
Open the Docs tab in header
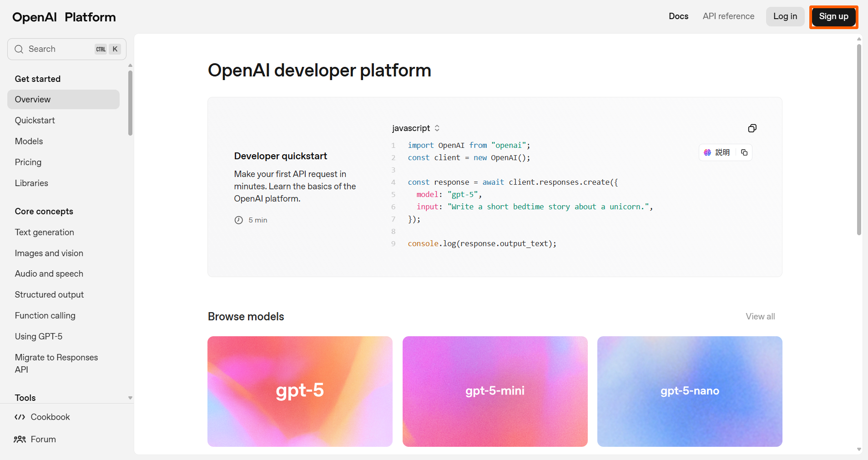(678, 16)
